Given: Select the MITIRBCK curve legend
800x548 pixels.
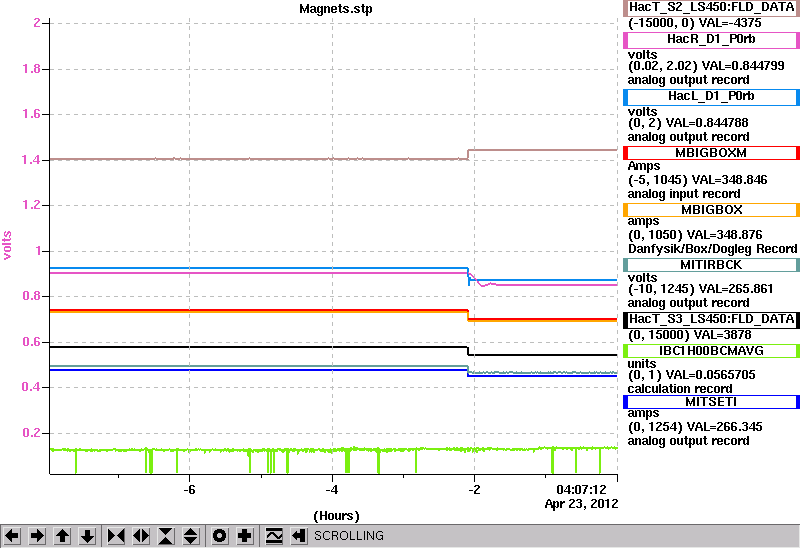Looking at the screenshot, I should (x=711, y=265).
